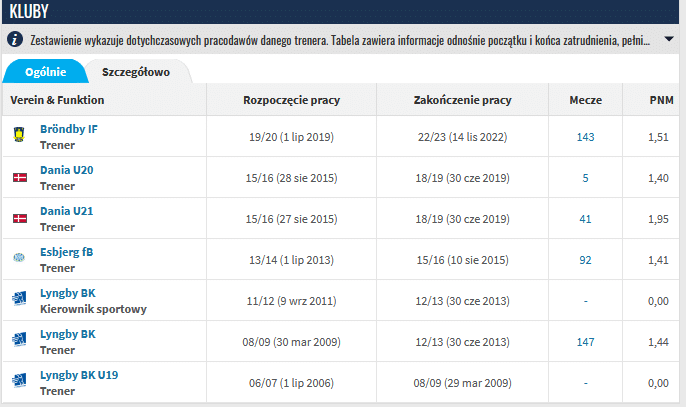Viewport: 686px width, 407px height.
Task: Open the 143 matches link for Bröndby IF
Action: click(x=585, y=136)
